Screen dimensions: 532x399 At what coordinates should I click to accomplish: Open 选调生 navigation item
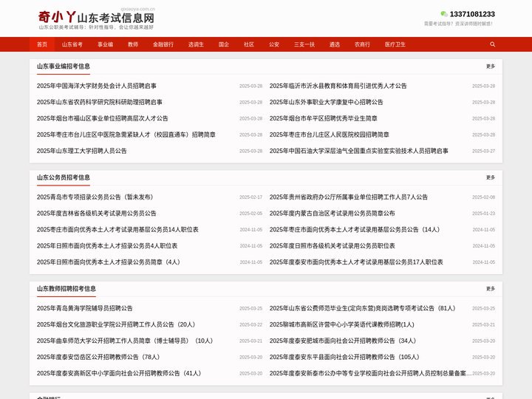pos(196,44)
